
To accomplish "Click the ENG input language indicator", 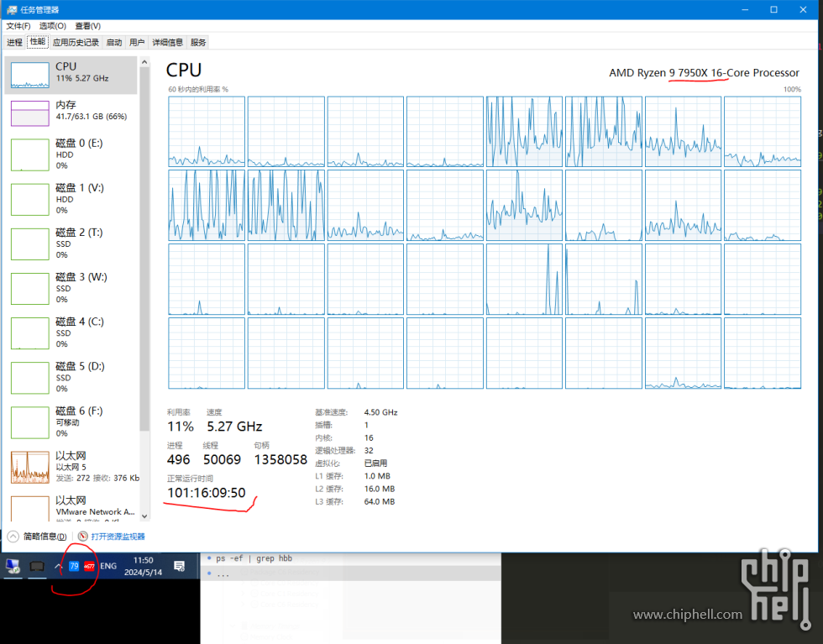I will point(108,566).
